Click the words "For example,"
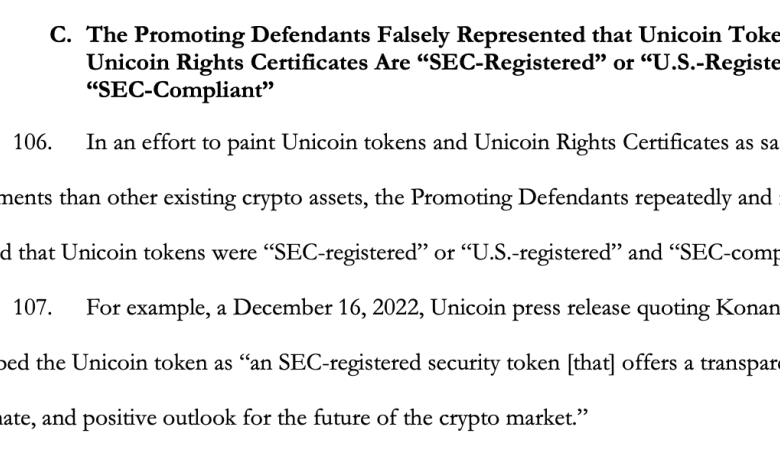Screen dimensions: 780x453 coord(148,308)
